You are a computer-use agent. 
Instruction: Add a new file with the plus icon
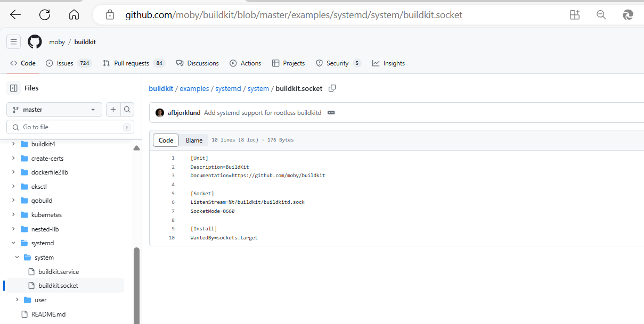(113, 110)
